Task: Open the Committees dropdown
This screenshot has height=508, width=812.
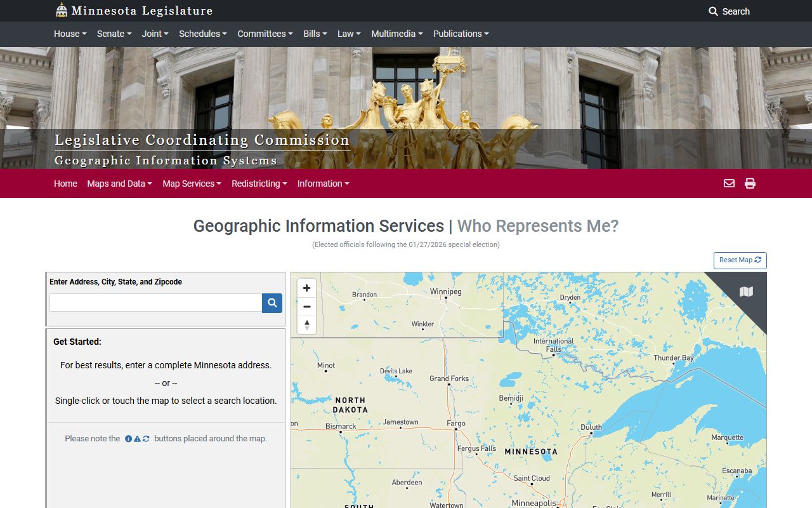Action: tap(265, 34)
